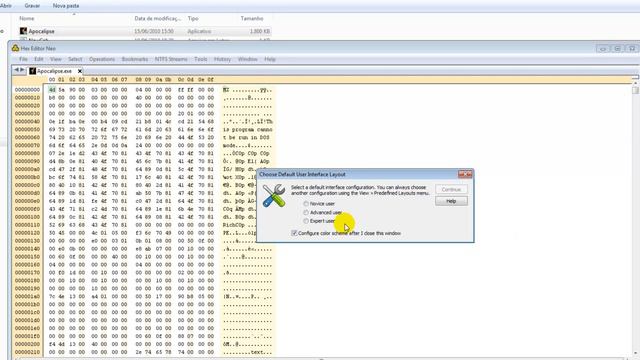Click the tab scroll left arrow

coord(16,70)
